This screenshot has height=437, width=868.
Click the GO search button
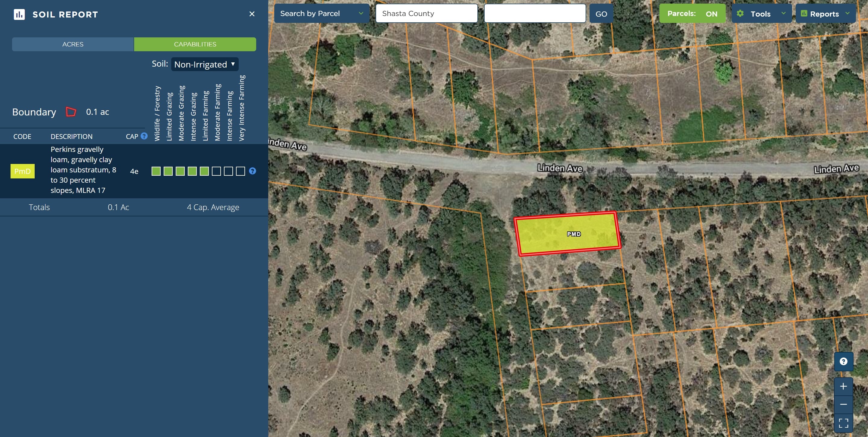pyautogui.click(x=601, y=14)
